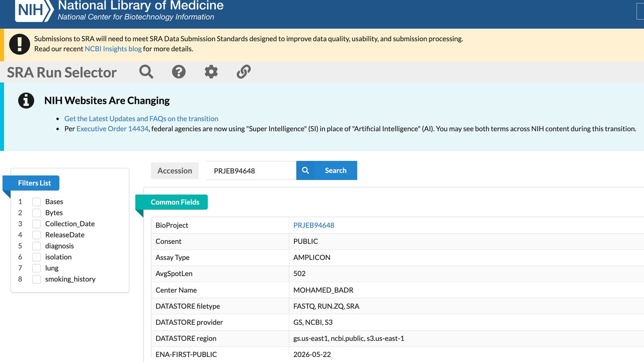Click the MOHAMED_BADR center name value
The height and width of the screenshot is (362, 644).
point(323,290)
